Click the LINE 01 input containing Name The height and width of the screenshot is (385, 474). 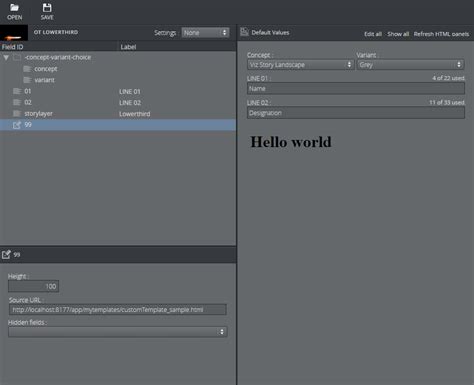[x=356, y=89]
